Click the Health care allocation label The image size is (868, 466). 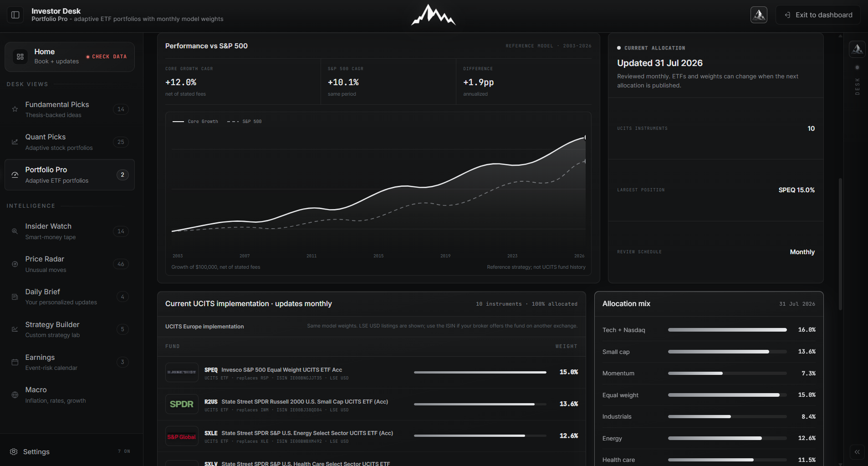point(618,460)
